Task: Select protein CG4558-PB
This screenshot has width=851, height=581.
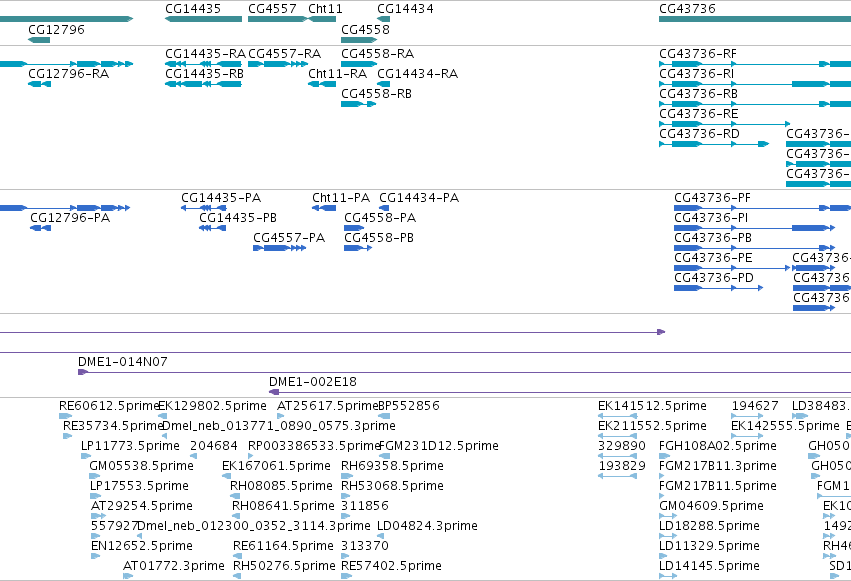Action: click(x=379, y=238)
